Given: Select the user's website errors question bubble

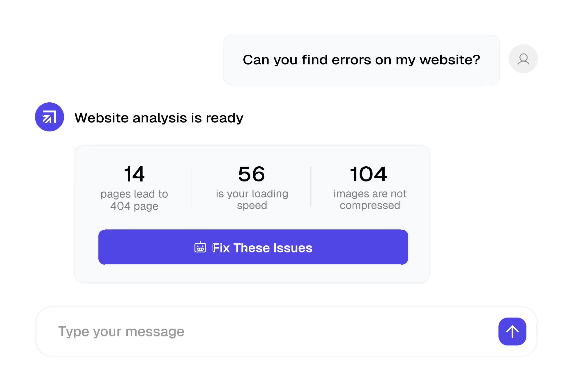Looking at the screenshot, I should pyautogui.click(x=361, y=60).
